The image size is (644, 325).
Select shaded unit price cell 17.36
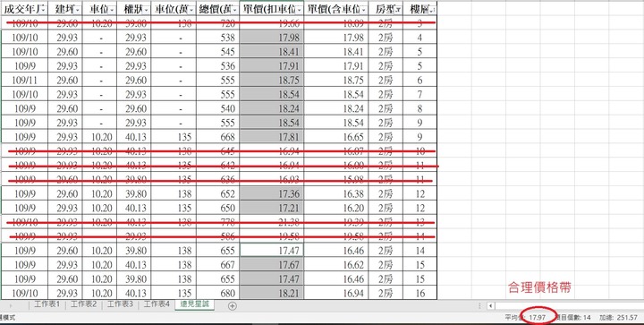[272, 194]
